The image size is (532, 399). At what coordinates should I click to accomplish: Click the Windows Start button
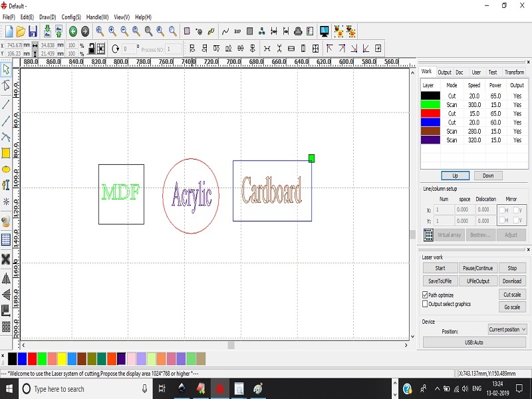(9, 388)
